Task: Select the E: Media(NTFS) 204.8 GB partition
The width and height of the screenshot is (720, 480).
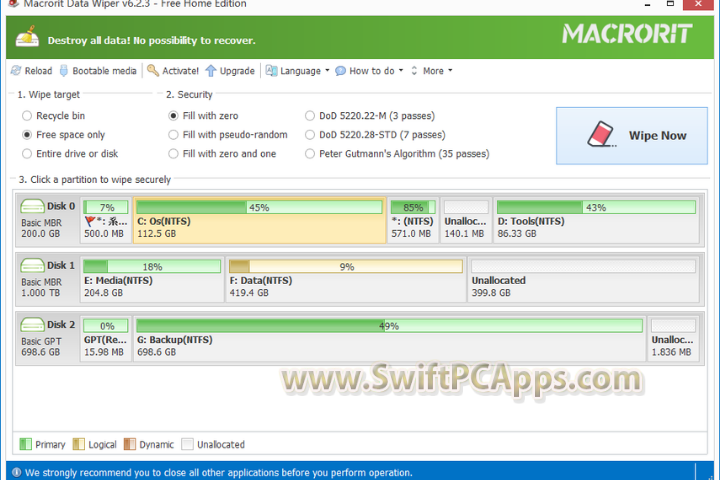Action: (152, 279)
